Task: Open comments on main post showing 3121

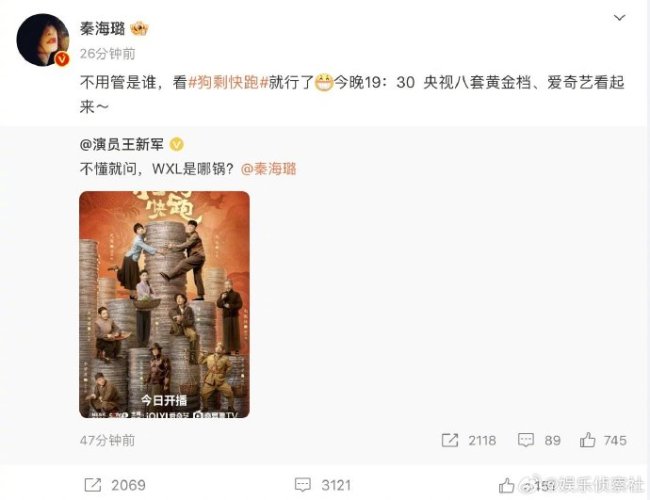Action: tap(303, 485)
